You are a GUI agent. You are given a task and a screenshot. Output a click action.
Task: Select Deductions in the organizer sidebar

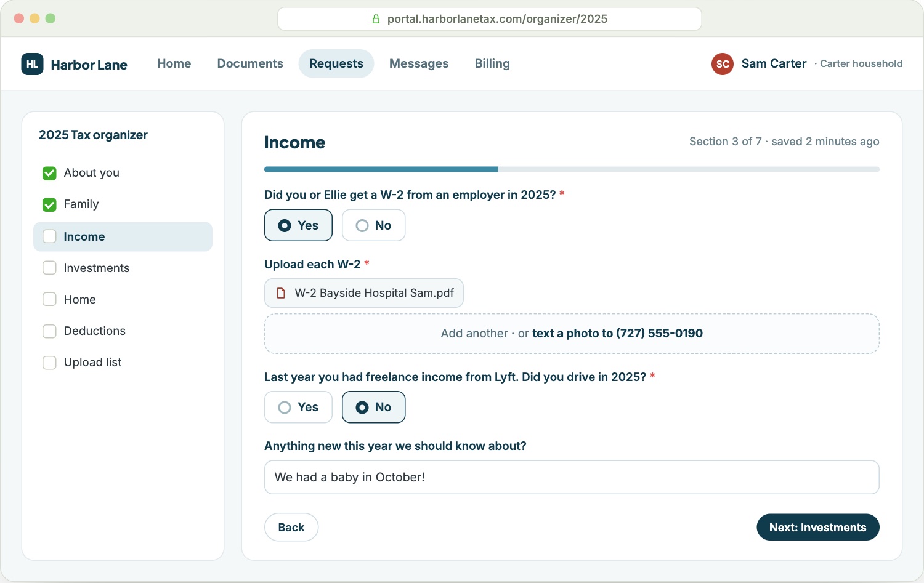tap(123, 331)
